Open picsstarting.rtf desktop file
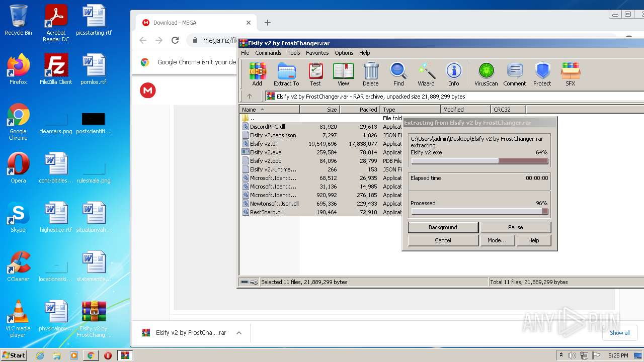Viewport: 644px width, 362px height. (x=94, y=21)
